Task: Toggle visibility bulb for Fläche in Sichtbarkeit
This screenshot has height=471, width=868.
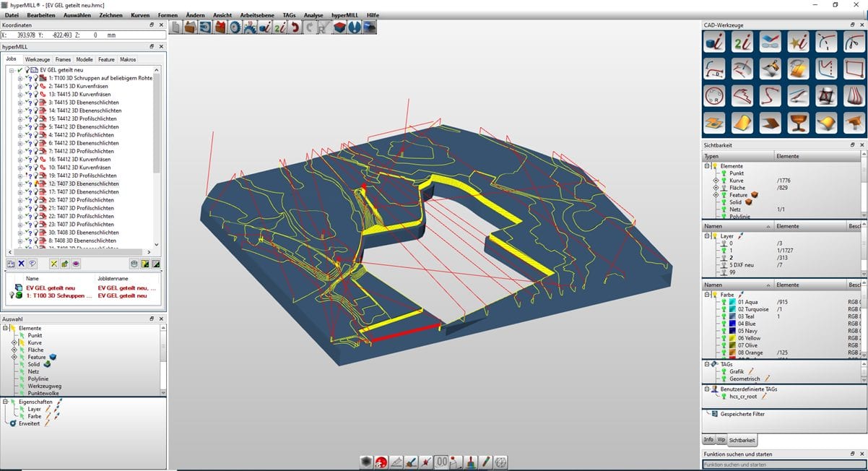Action: pyautogui.click(x=724, y=188)
